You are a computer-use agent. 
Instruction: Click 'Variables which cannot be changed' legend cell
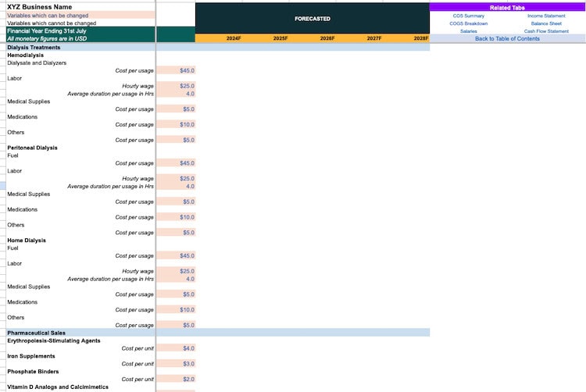tap(80, 23)
